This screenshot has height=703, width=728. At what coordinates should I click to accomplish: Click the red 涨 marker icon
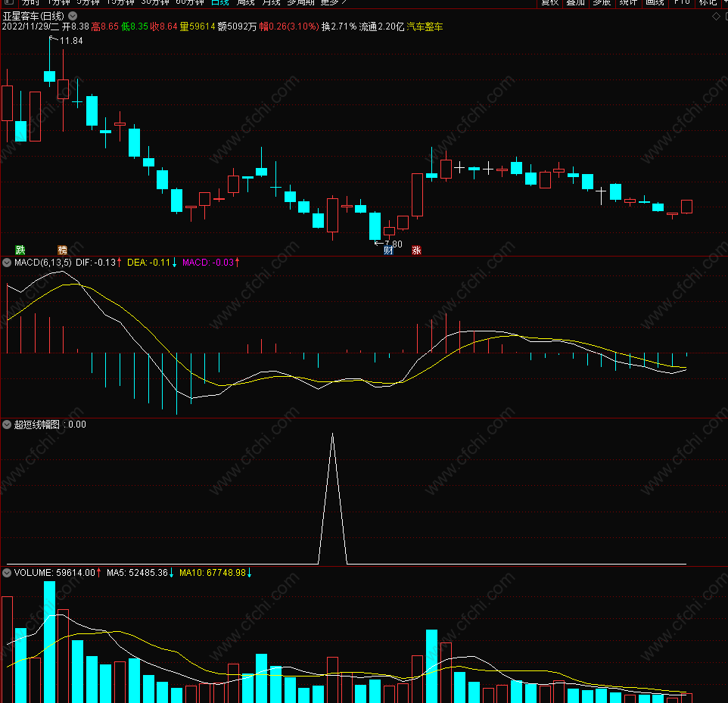tap(416, 250)
